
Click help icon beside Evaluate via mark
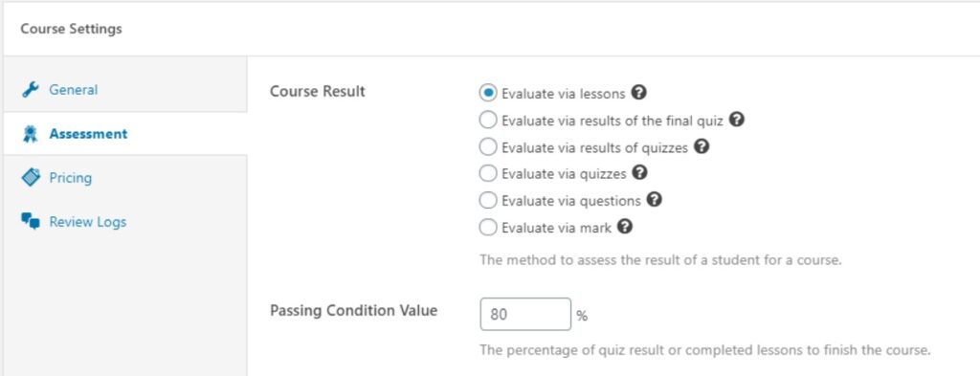pos(624,227)
